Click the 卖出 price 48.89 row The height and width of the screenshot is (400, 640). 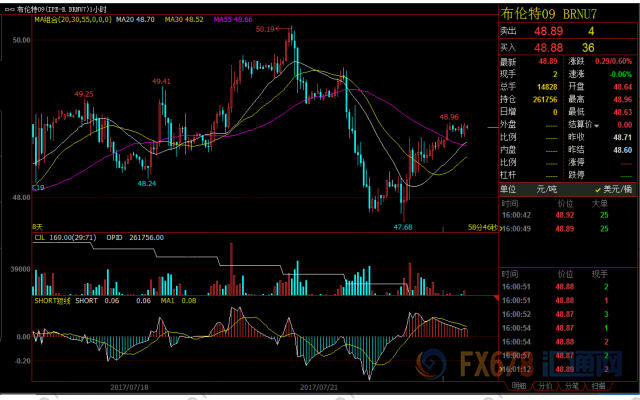567,31
